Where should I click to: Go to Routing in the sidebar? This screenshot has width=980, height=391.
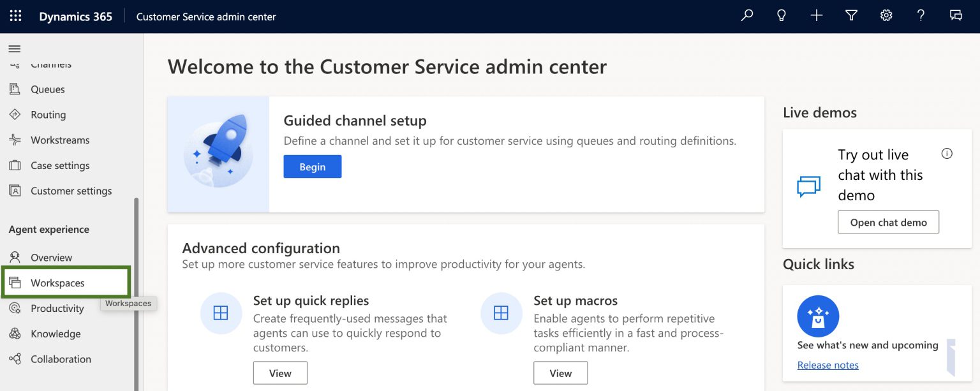tap(48, 115)
